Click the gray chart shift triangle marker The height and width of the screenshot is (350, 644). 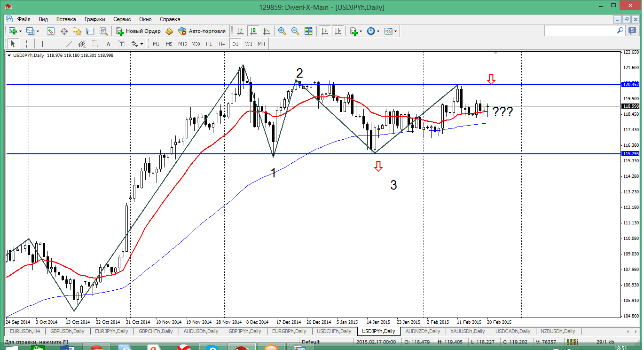[495, 54]
